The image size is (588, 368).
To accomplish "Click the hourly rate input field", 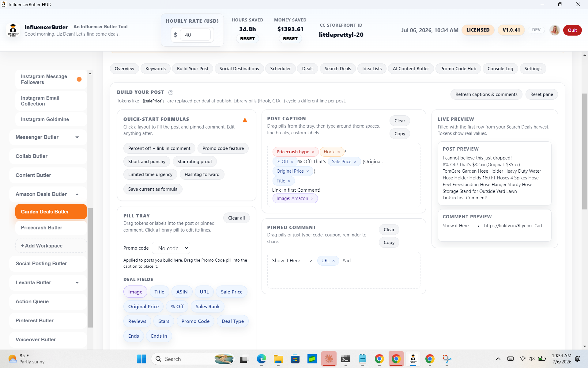I will (x=195, y=35).
